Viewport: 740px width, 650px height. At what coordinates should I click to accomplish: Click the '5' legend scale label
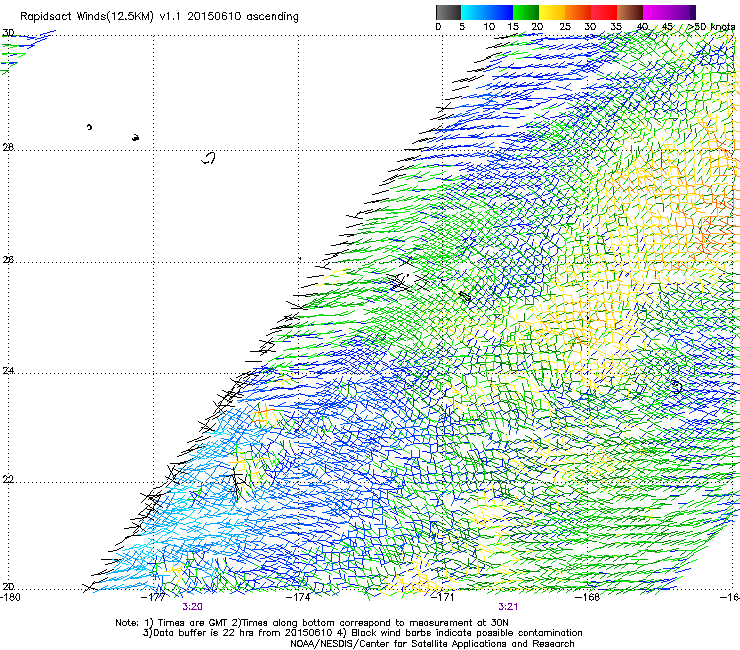(462, 27)
